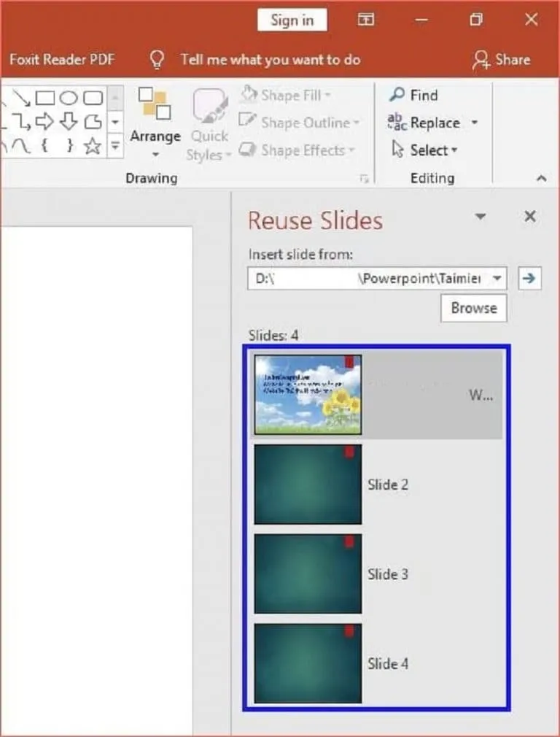Select the right brace shape

click(69, 146)
